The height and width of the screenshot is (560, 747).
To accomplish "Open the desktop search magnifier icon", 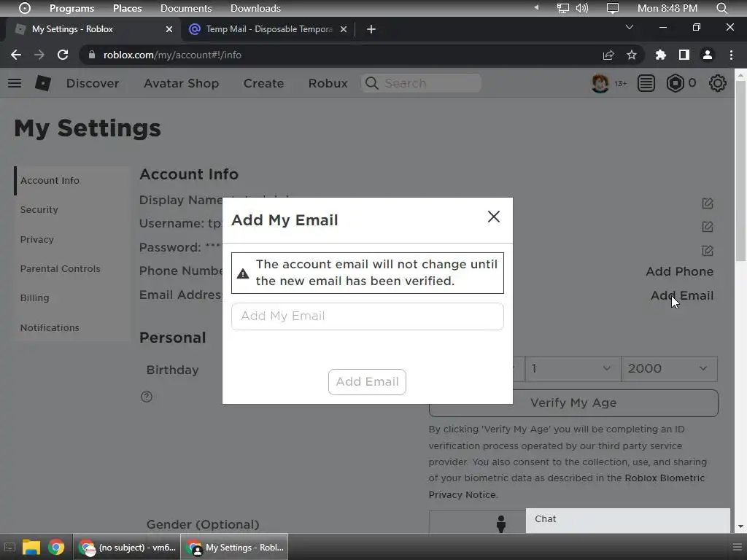I will point(722,8).
